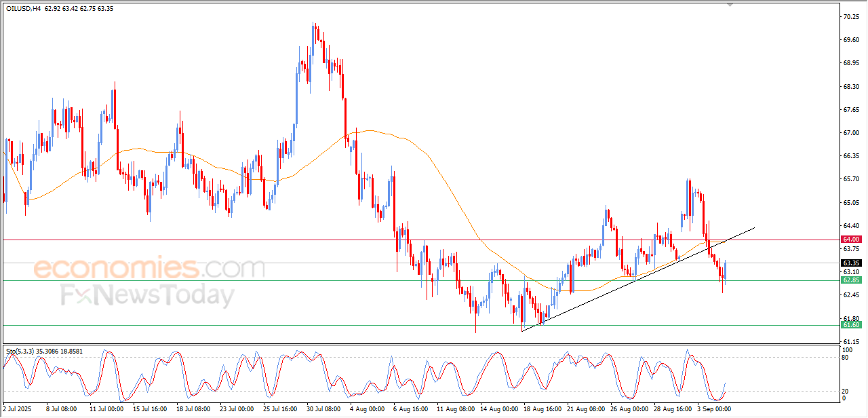Click the 66.35 price axis label
The width and height of the screenshot is (868, 418).
click(852, 156)
